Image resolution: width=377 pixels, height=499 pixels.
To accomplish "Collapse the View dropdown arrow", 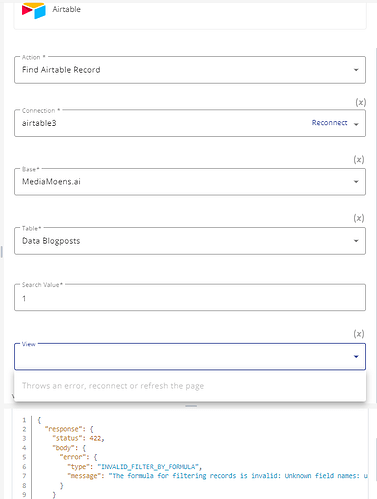I will tap(356, 357).
